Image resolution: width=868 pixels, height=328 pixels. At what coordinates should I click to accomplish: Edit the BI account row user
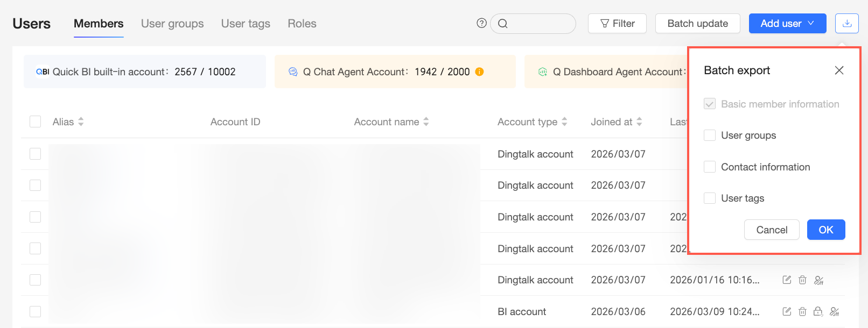[787, 311]
